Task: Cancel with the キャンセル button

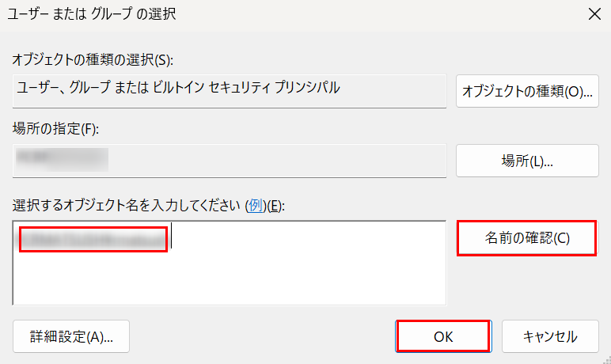Action: pyautogui.click(x=550, y=336)
